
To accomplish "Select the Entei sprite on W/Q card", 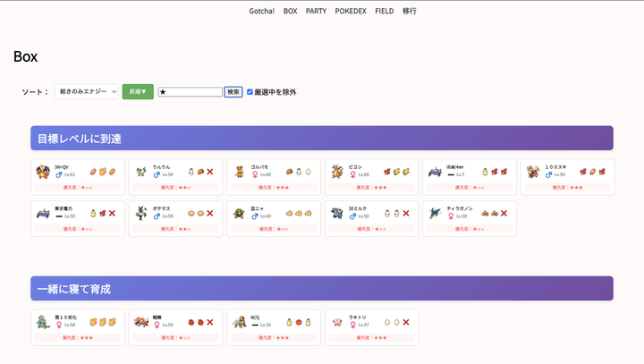I will (240, 323).
